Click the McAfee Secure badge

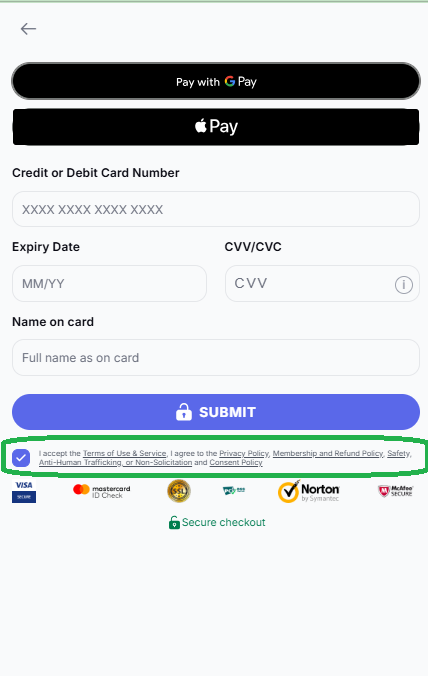click(x=396, y=491)
